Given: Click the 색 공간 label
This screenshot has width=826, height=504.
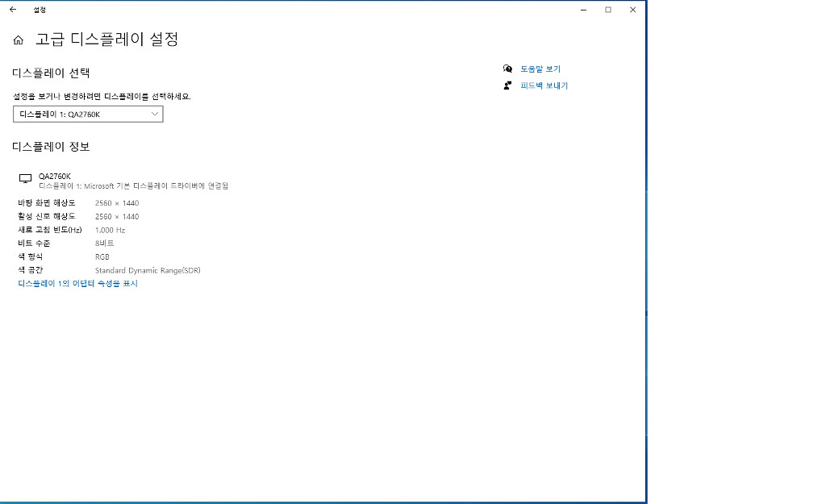Looking at the screenshot, I should pyautogui.click(x=31, y=270).
